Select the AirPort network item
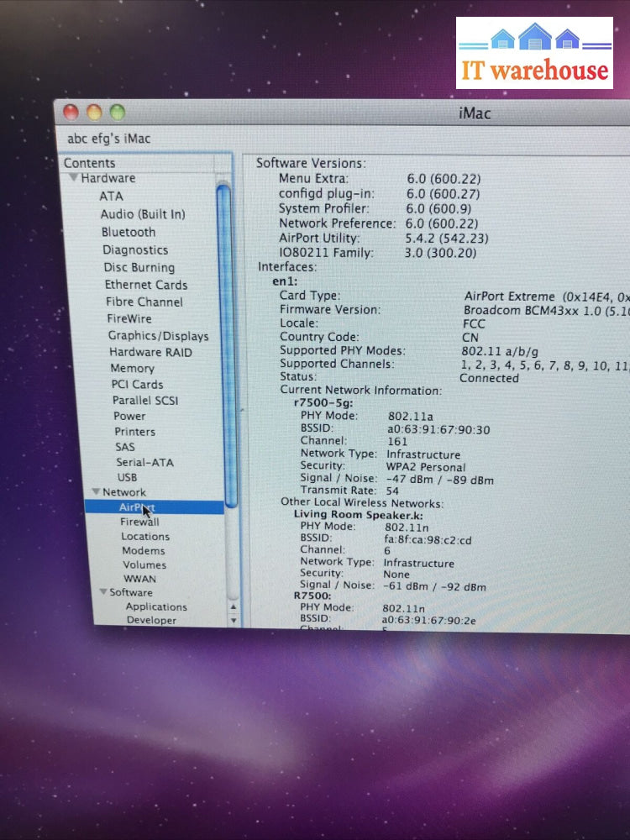630x840 pixels. tap(137, 507)
